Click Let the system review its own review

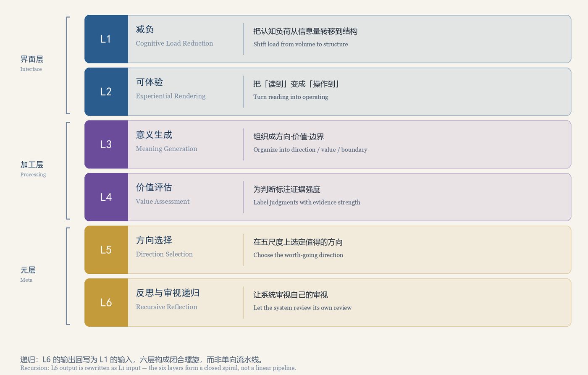click(x=302, y=308)
